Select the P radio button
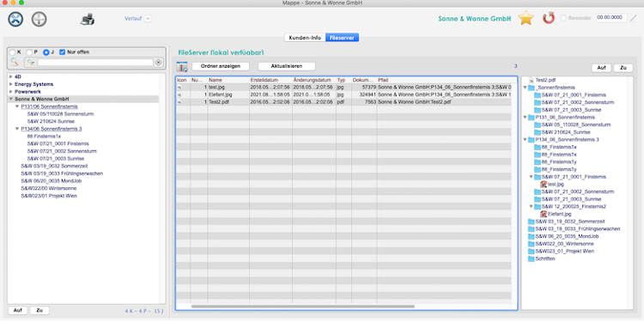644x322 pixels. (29, 52)
